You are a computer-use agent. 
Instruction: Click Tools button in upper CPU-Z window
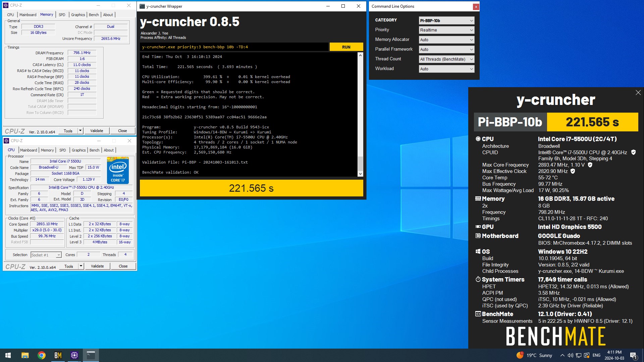(x=68, y=131)
